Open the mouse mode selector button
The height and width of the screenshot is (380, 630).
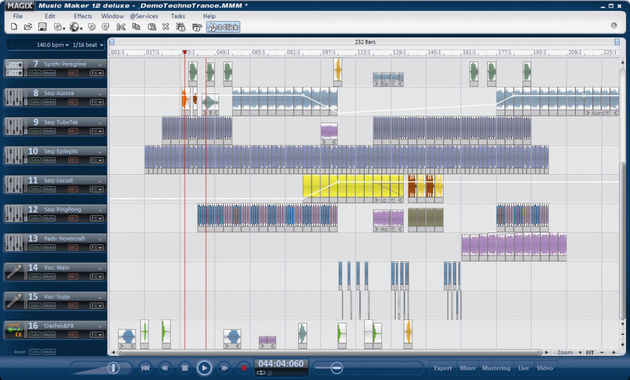click(223, 27)
